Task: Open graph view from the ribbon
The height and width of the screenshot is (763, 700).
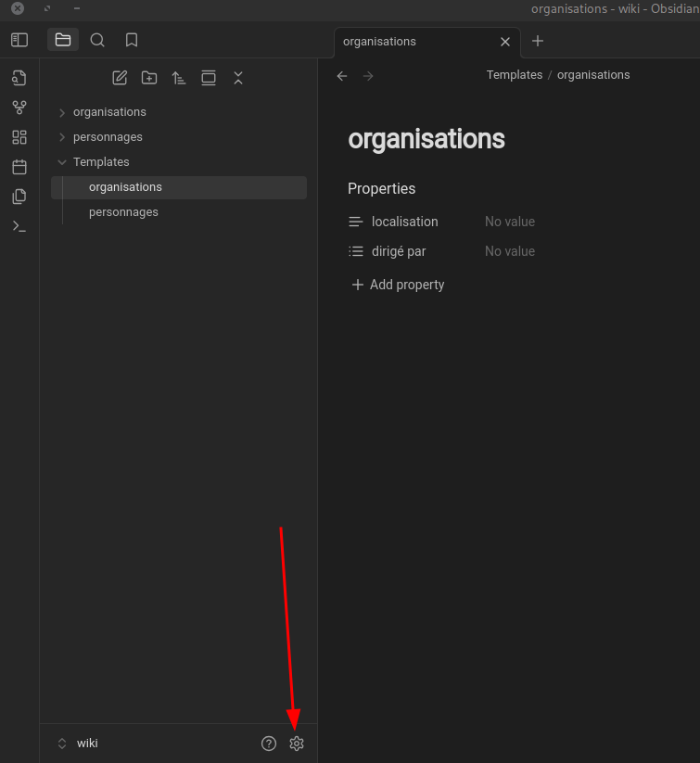Action: (x=19, y=108)
